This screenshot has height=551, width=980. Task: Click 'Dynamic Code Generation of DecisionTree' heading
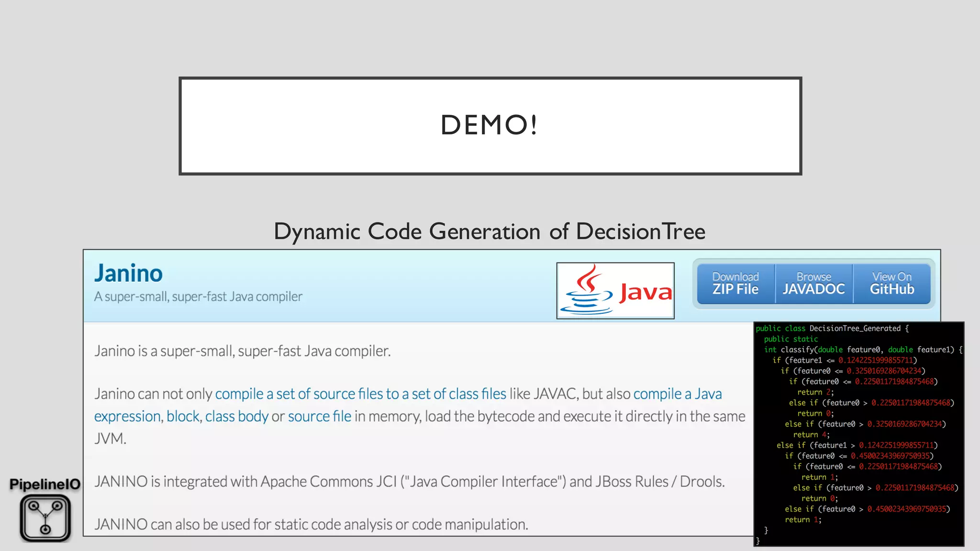pos(490,231)
